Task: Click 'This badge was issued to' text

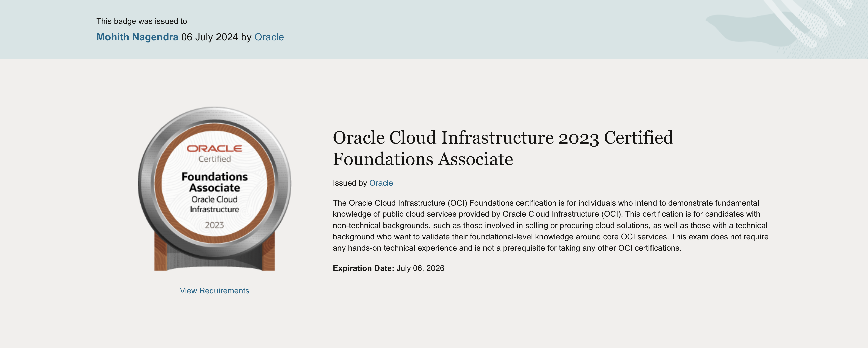Action: pyautogui.click(x=141, y=21)
